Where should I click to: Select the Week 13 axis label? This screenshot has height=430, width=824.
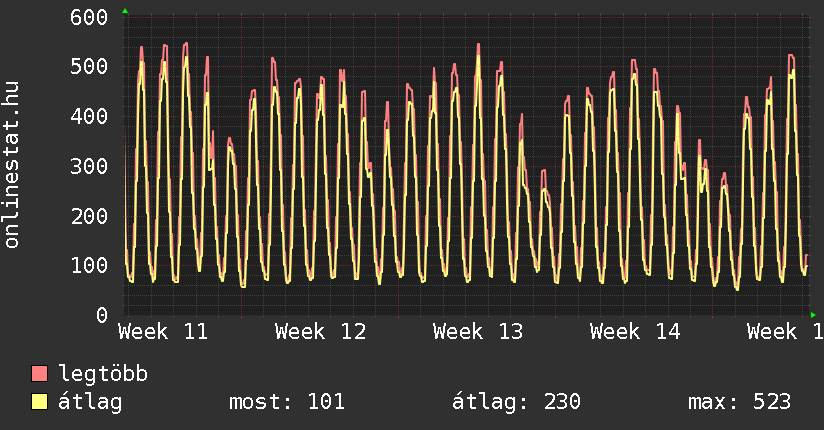[x=478, y=331]
